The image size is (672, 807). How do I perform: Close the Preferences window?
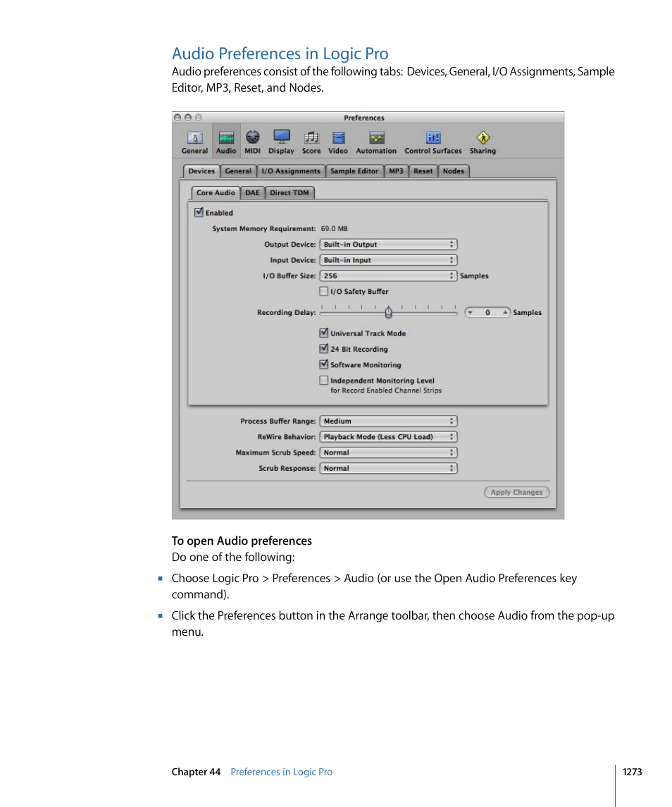178,117
